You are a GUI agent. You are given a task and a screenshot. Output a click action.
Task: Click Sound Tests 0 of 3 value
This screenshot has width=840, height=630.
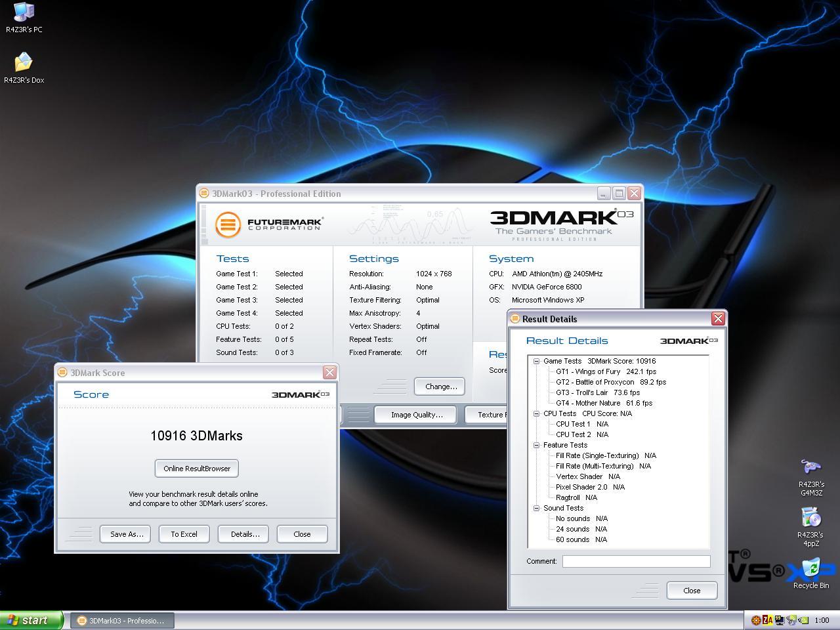click(x=284, y=352)
